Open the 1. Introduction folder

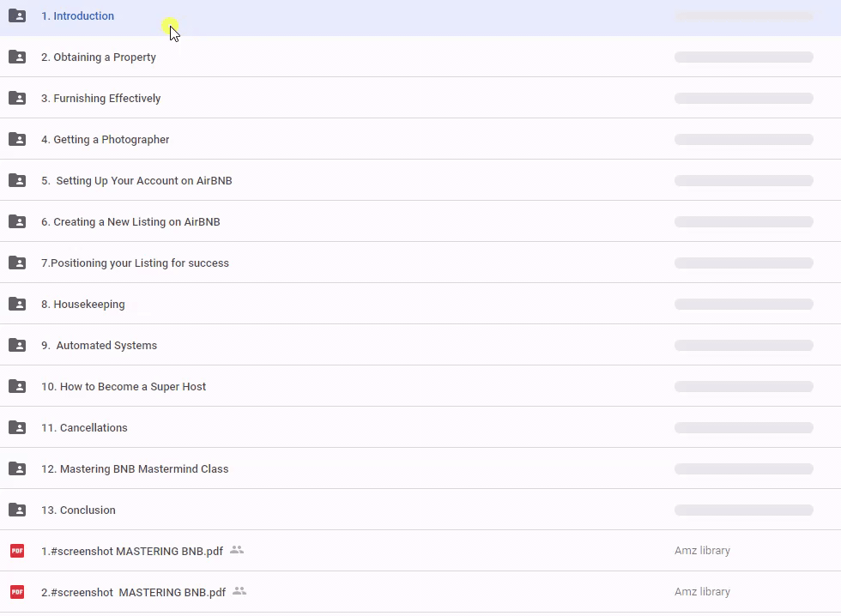pyautogui.click(x=77, y=15)
